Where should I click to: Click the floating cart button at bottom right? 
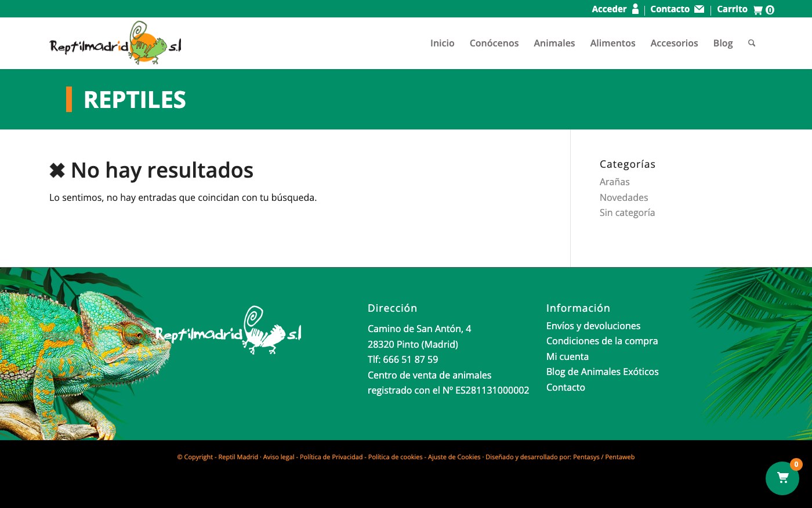point(782,478)
